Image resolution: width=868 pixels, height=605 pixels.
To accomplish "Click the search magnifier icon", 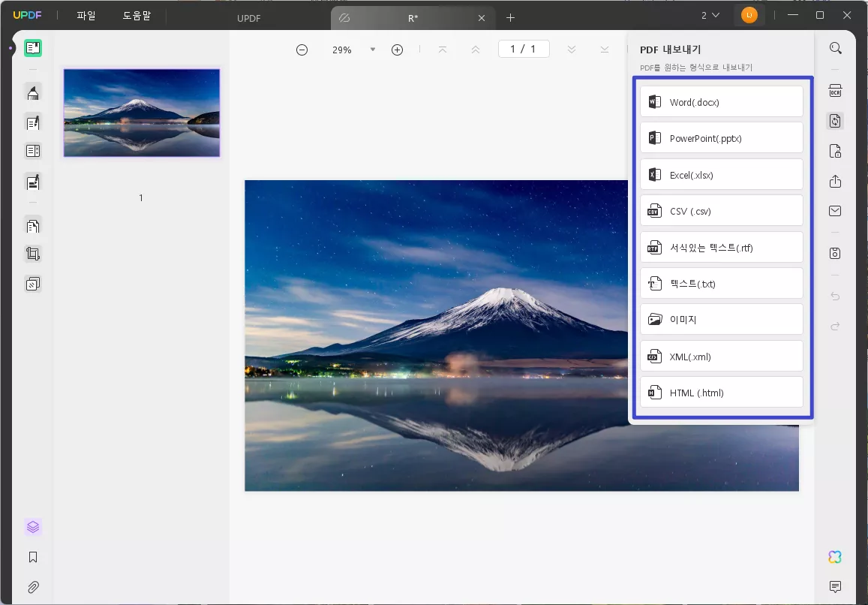I will point(835,49).
